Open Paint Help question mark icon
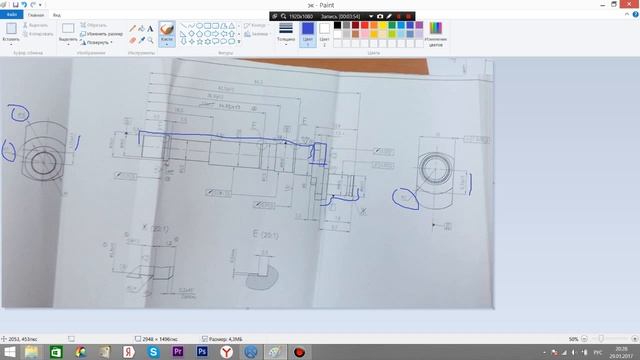 coord(636,14)
